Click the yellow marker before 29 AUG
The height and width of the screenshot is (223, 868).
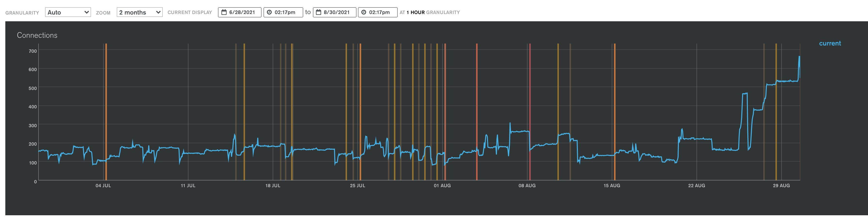pos(776,112)
